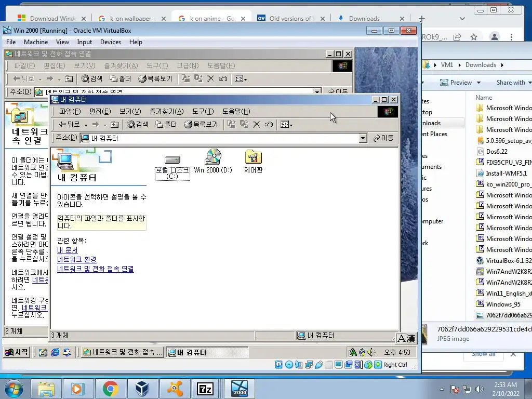Follow the 네트워크 환경 link
The image size is (532, 399).
(77, 260)
